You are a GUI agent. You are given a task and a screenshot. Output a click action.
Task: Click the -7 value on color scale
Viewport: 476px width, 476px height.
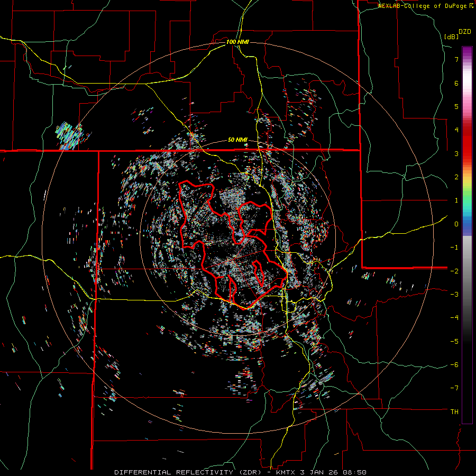(x=454, y=388)
